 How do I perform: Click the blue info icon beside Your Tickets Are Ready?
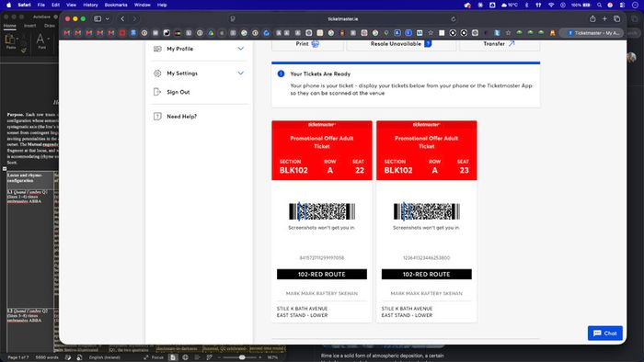click(x=281, y=74)
